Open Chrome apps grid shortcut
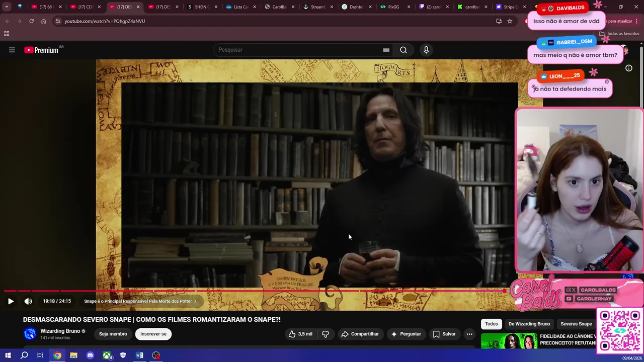The height and width of the screenshot is (362, 644). click(7, 34)
